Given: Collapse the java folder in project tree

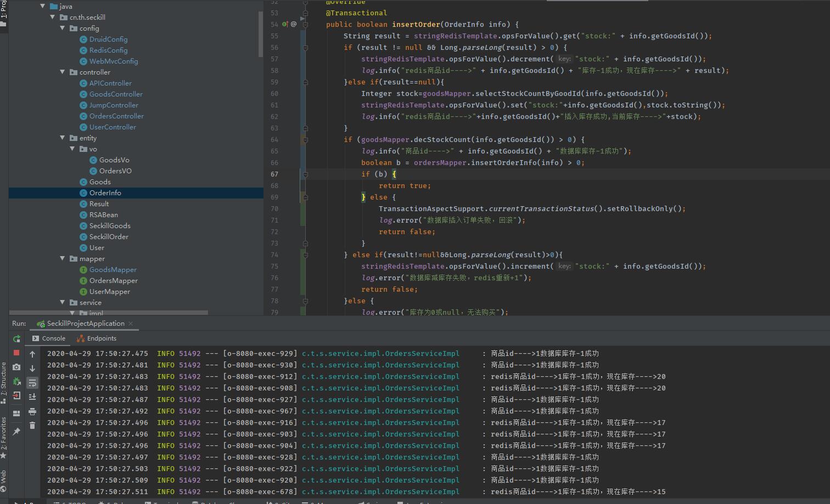Looking at the screenshot, I should pos(43,6).
